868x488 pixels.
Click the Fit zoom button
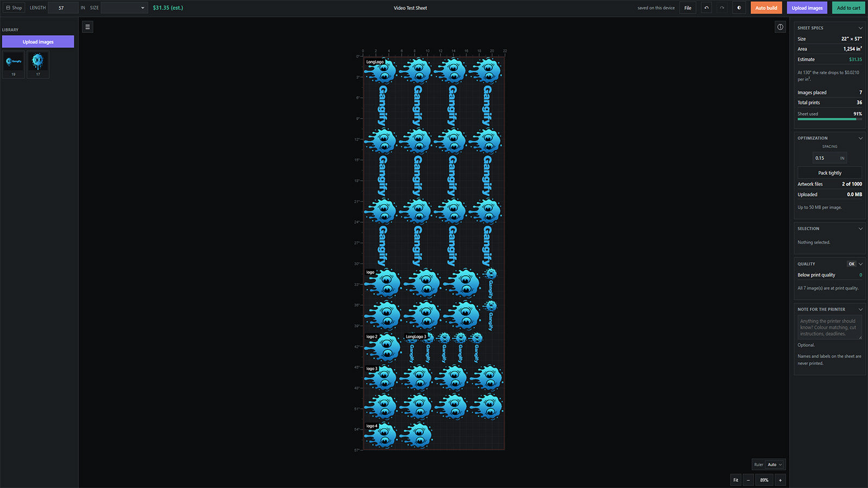tap(736, 480)
